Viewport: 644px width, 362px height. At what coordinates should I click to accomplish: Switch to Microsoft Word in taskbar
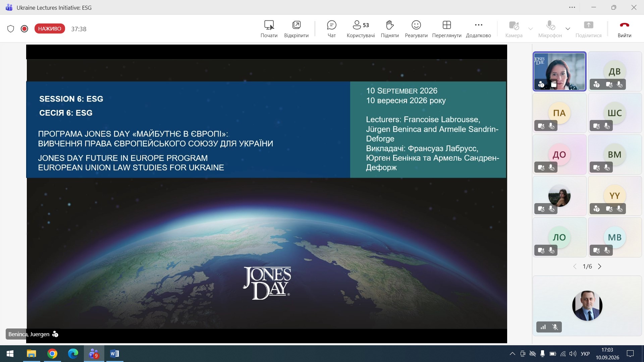pyautogui.click(x=114, y=354)
